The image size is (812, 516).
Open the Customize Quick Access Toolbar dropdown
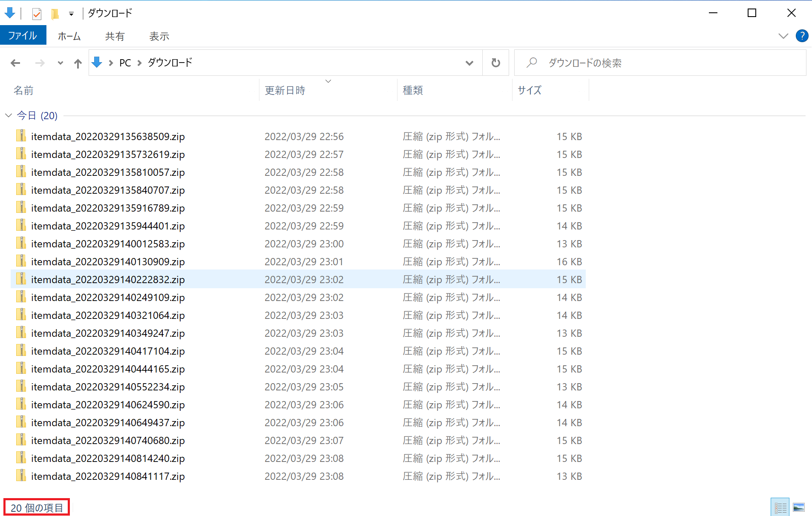click(71, 14)
